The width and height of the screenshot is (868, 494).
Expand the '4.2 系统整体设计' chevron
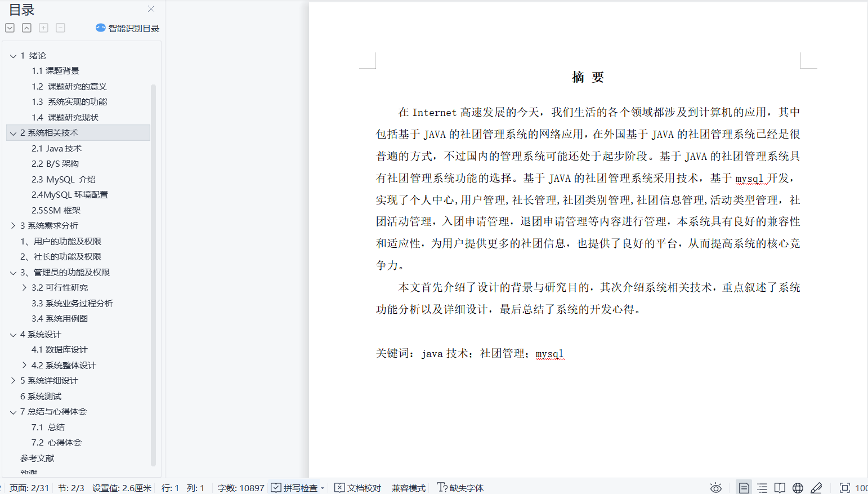[x=24, y=366]
